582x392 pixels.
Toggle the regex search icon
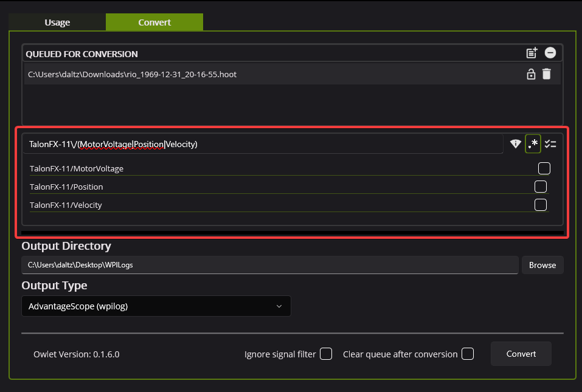point(533,144)
